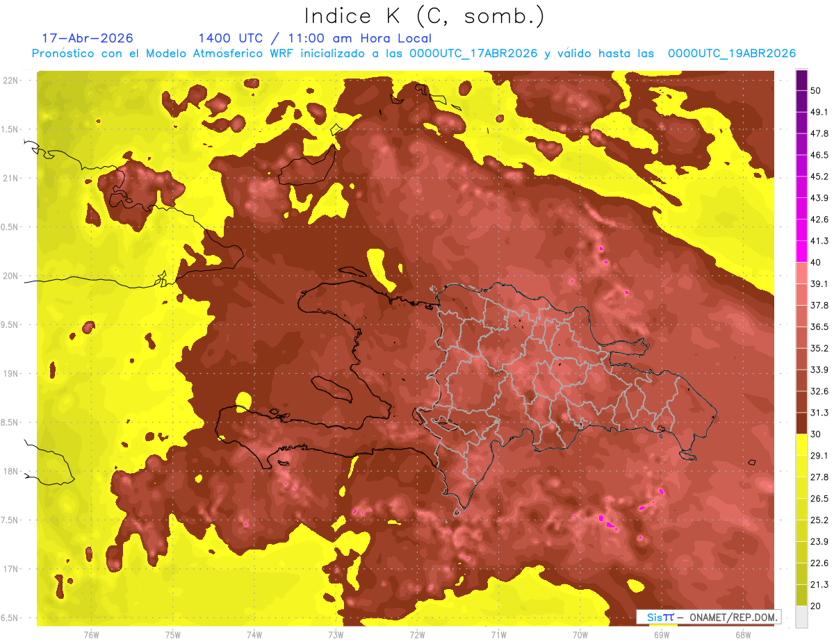Click the Sismet ONAMET/REP.DOM. watermark box
This screenshot has width=834, height=644.
coord(708,617)
